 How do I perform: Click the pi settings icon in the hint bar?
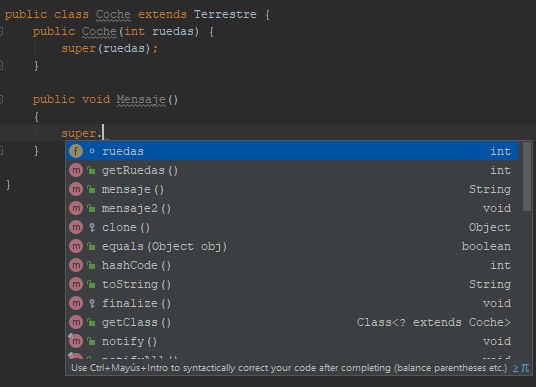525,368
